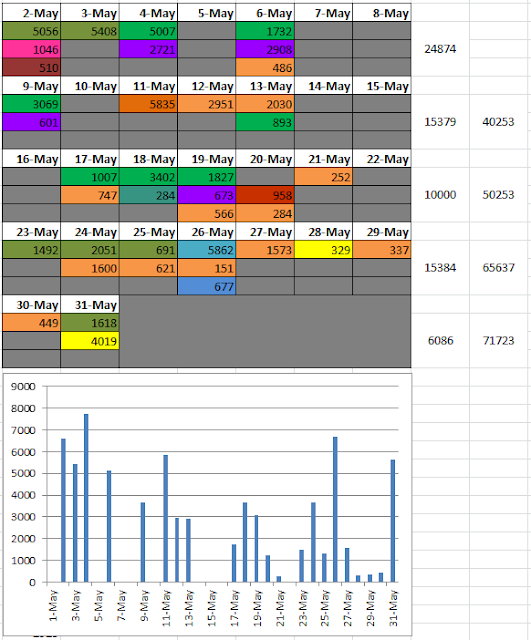Click the purple cell with 673
531x640 pixels.
(x=207, y=196)
